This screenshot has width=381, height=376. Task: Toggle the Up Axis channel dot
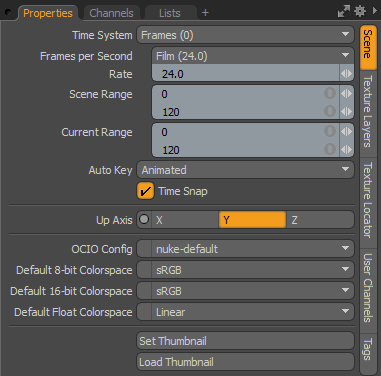click(144, 219)
